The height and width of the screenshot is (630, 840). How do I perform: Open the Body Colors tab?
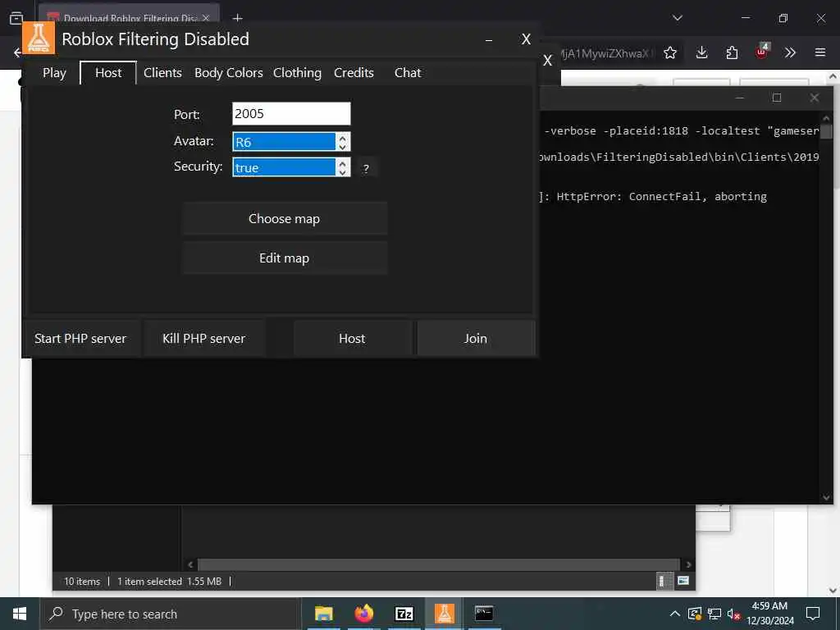coord(228,73)
